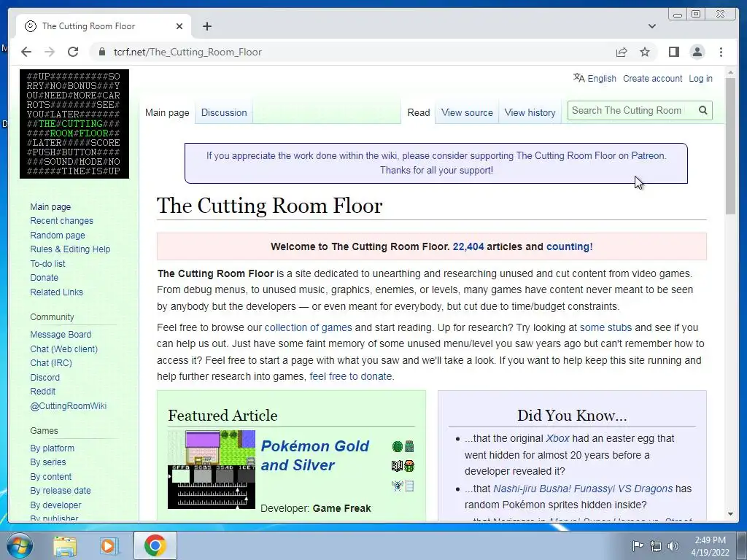
Task: Bookmark this page with the star icon
Action: [645, 52]
